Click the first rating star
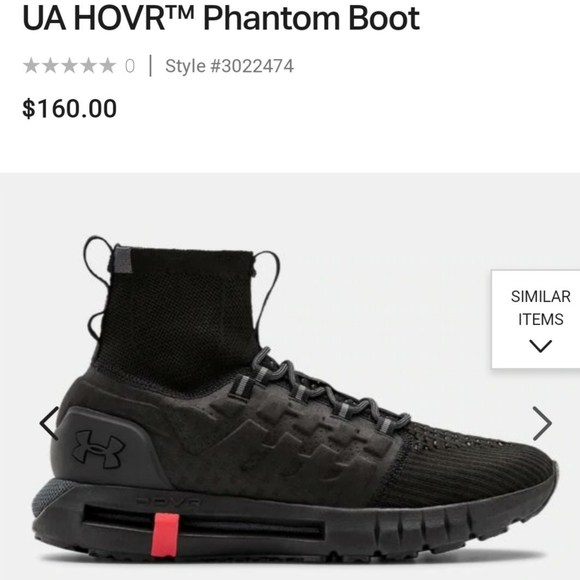The image size is (580, 580). [31, 66]
